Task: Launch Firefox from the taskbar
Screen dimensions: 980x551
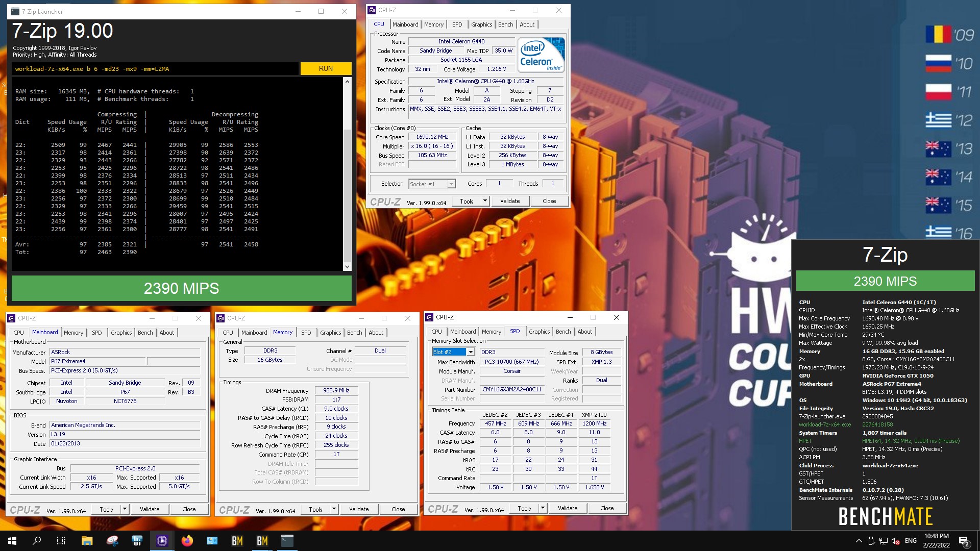Action: coord(187,541)
